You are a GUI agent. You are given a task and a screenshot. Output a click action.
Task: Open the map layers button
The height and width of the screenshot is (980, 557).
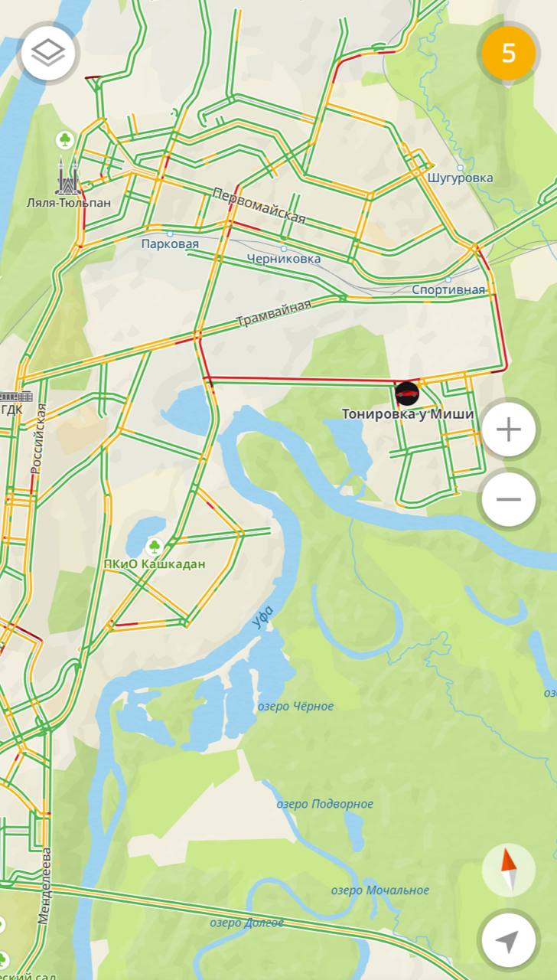pos(49,52)
